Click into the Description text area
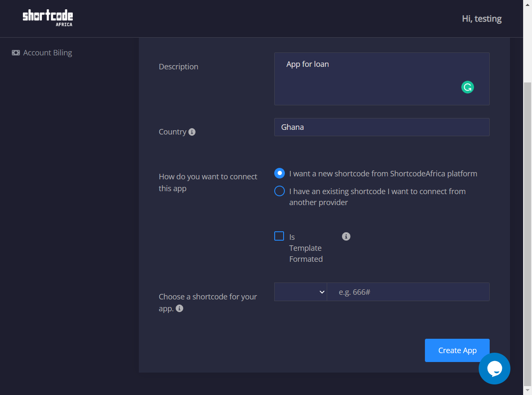The width and height of the screenshot is (532, 395). [x=382, y=79]
